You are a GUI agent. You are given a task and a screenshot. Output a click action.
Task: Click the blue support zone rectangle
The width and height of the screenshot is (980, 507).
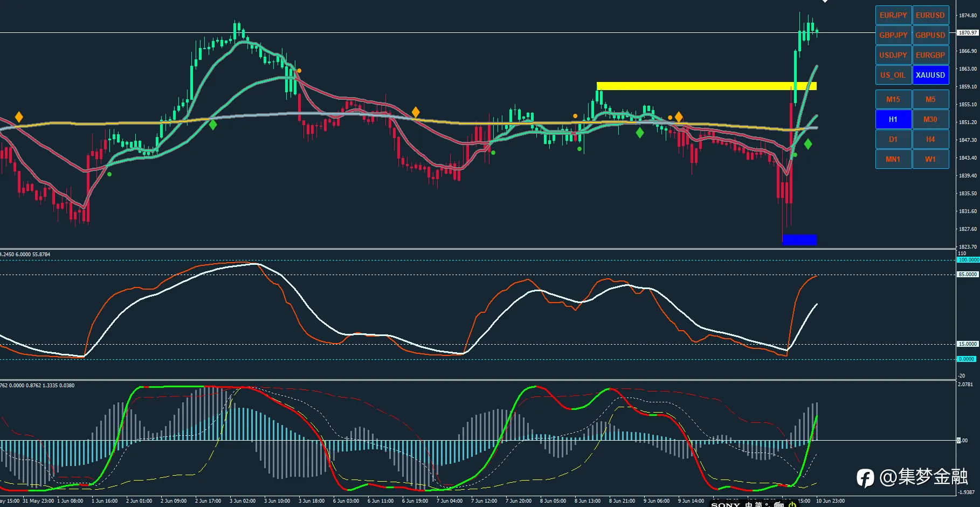pos(799,240)
